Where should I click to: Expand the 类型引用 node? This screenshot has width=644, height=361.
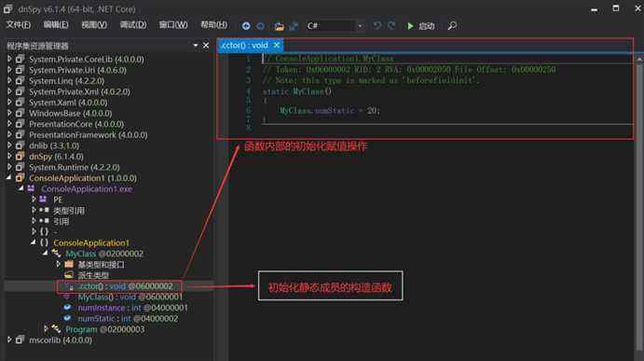34,210
